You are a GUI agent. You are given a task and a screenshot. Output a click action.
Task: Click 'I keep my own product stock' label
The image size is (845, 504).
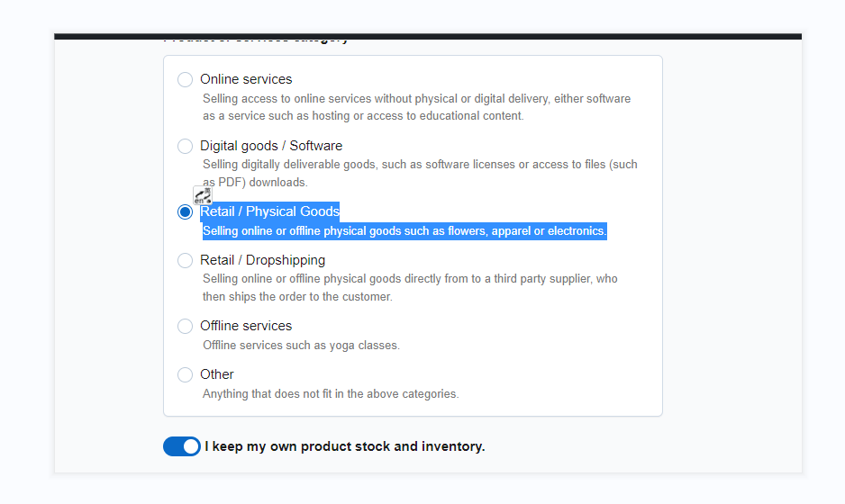(345, 446)
